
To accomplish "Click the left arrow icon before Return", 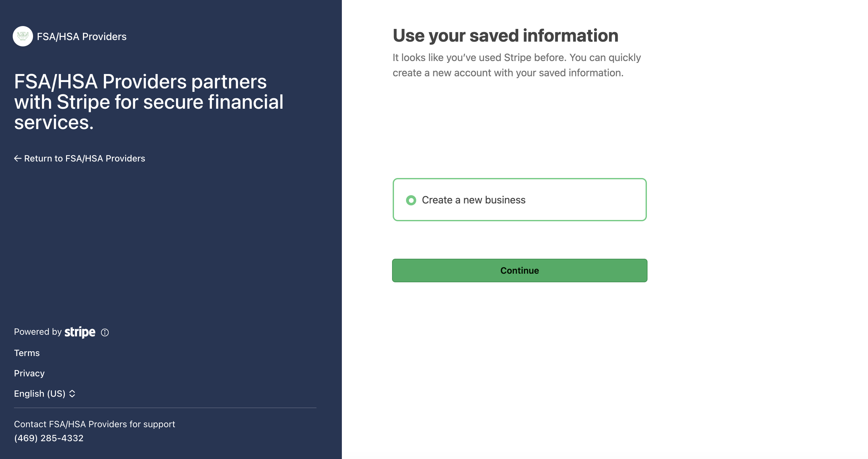I will 18,158.
